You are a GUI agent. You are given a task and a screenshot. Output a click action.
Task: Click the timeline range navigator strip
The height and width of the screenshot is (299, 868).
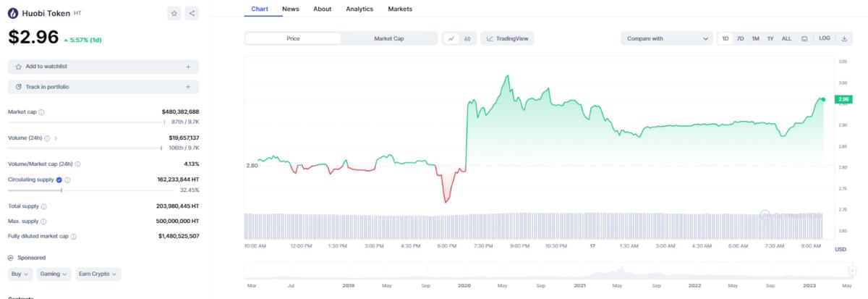tap(548, 270)
